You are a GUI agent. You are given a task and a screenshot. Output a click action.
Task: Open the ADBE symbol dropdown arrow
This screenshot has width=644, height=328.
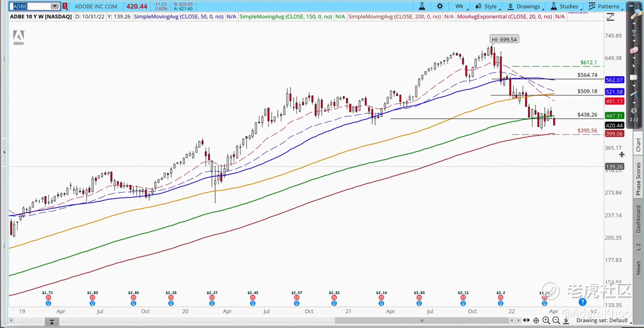(55, 6)
